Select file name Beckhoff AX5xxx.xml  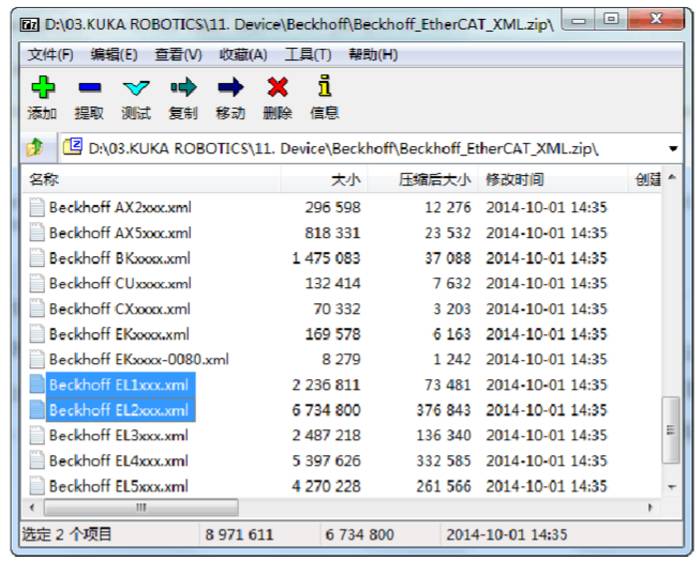[x=120, y=232]
